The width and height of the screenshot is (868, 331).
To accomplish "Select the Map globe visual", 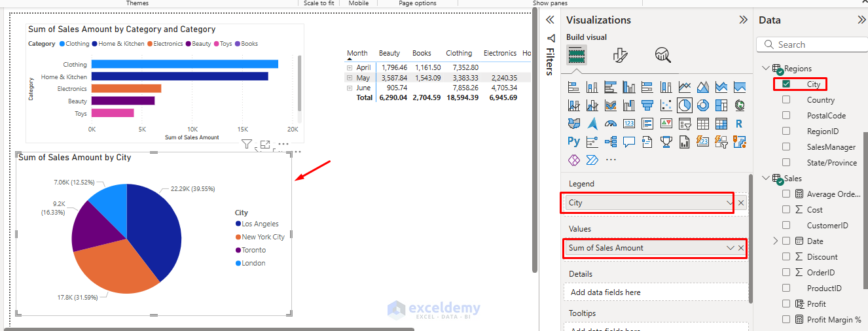I will pyautogui.click(x=740, y=105).
